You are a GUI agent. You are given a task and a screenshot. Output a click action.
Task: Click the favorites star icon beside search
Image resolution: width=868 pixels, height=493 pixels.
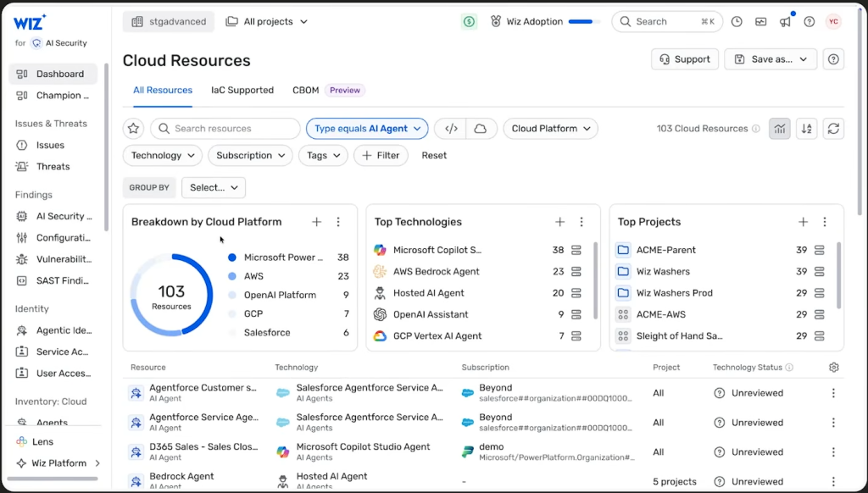(x=133, y=129)
